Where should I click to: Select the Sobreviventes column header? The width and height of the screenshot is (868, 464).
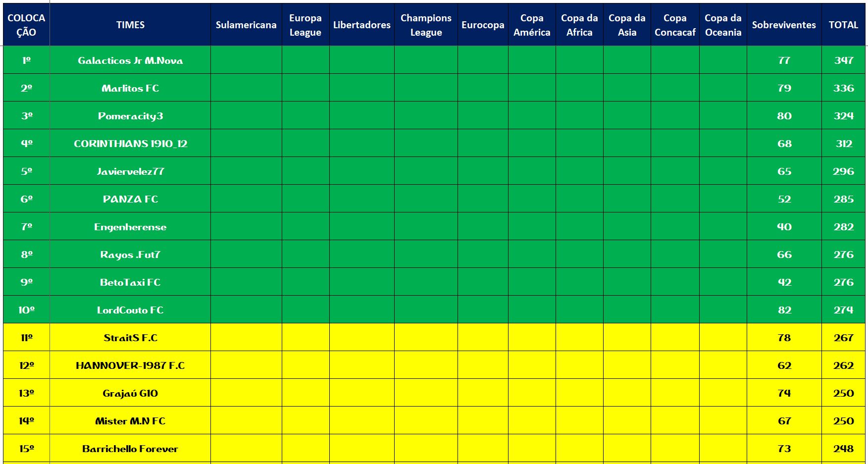tap(784, 25)
